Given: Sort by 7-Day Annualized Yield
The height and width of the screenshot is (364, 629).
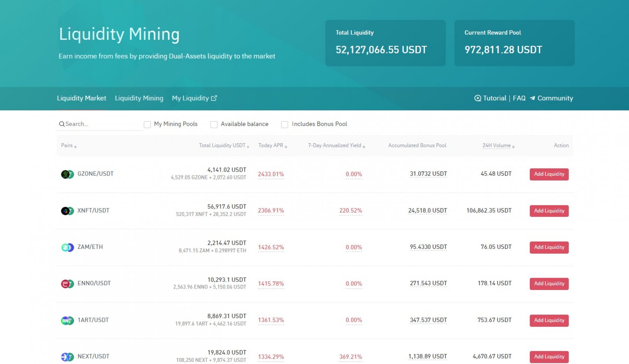Looking at the screenshot, I should [336, 146].
